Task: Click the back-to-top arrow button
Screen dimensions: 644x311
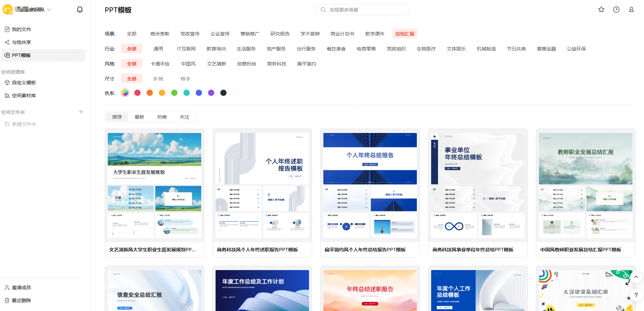Action: [x=636, y=277]
